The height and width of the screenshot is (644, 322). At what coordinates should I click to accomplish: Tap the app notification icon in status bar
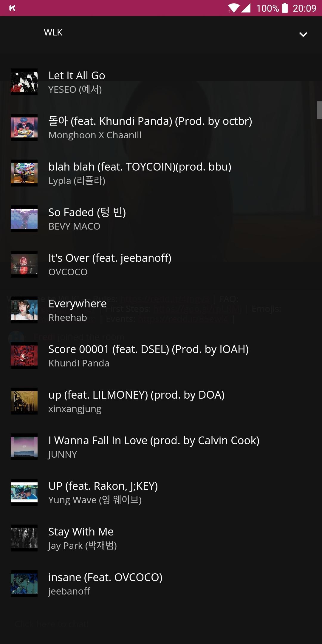[x=12, y=8]
